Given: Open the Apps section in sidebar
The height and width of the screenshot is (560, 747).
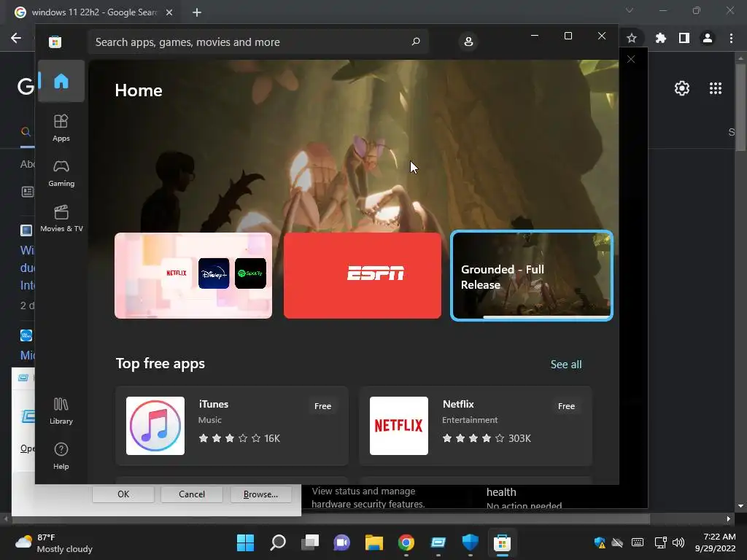Looking at the screenshot, I should click(x=61, y=128).
